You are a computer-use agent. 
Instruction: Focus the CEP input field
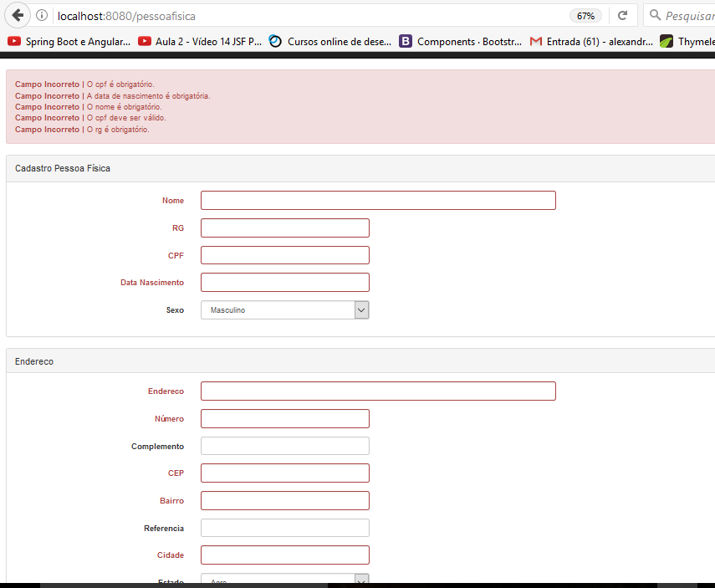(x=285, y=473)
